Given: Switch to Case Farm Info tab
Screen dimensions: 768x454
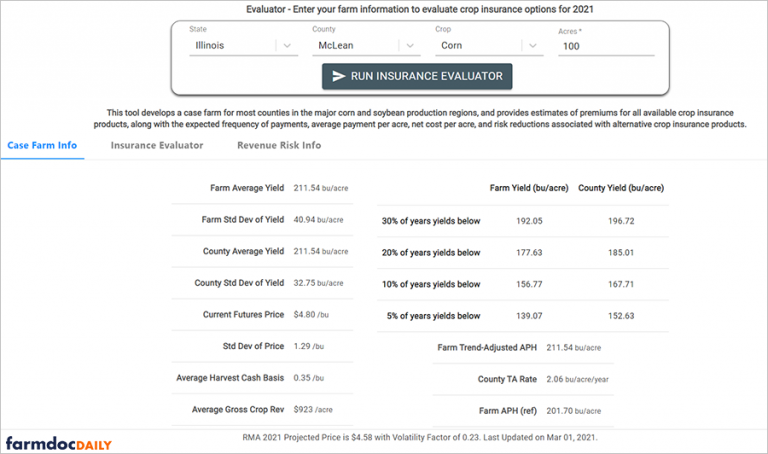Looking at the screenshot, I should tap(42, 145).
